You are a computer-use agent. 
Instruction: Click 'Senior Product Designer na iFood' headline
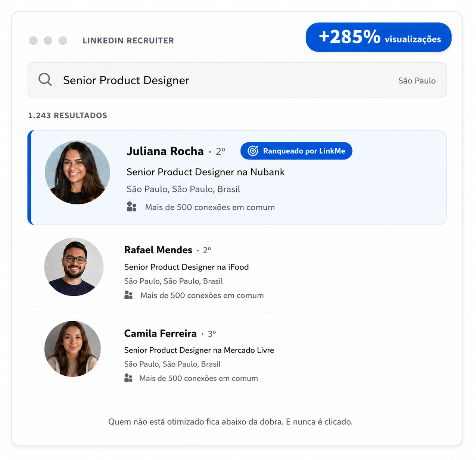[186, 267]
